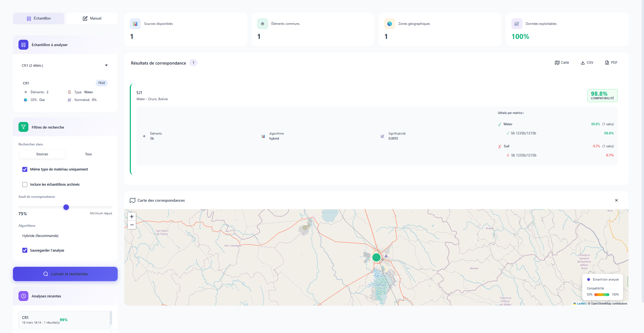
Task: Enable Inclure les échantillons archivés
Action: pyautogui.click(x=25, y=184)
